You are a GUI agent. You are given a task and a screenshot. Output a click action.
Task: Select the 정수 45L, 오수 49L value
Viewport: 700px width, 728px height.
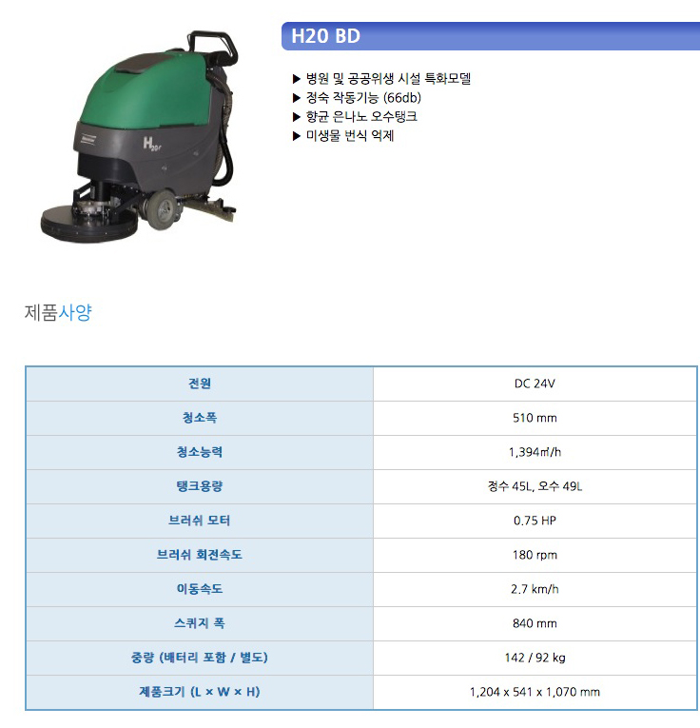pos(534,486)
